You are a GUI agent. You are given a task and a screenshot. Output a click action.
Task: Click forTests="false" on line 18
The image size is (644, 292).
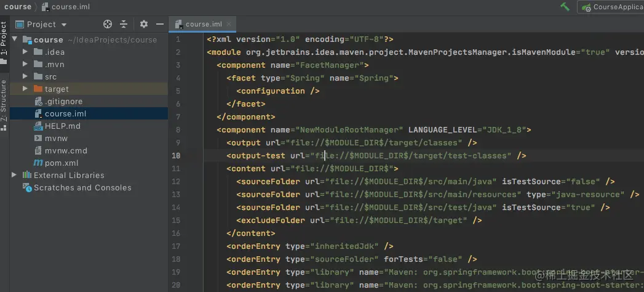(x=423, y=259)
